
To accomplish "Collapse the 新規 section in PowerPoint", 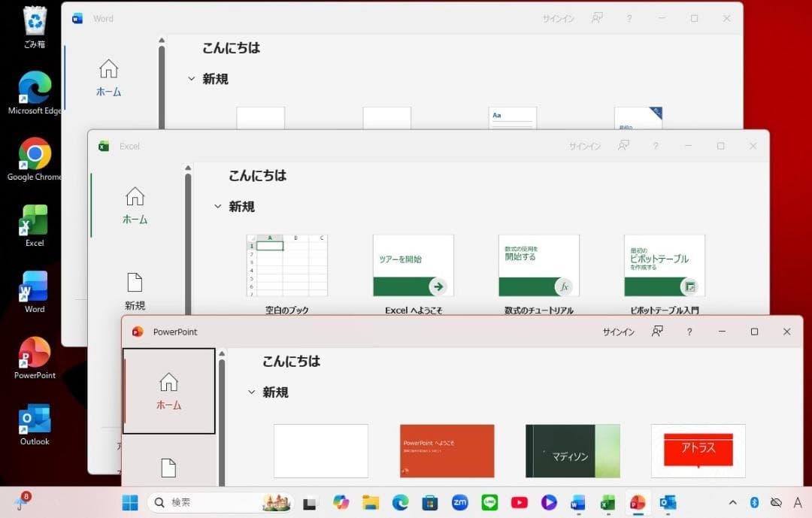I will 252,392.
